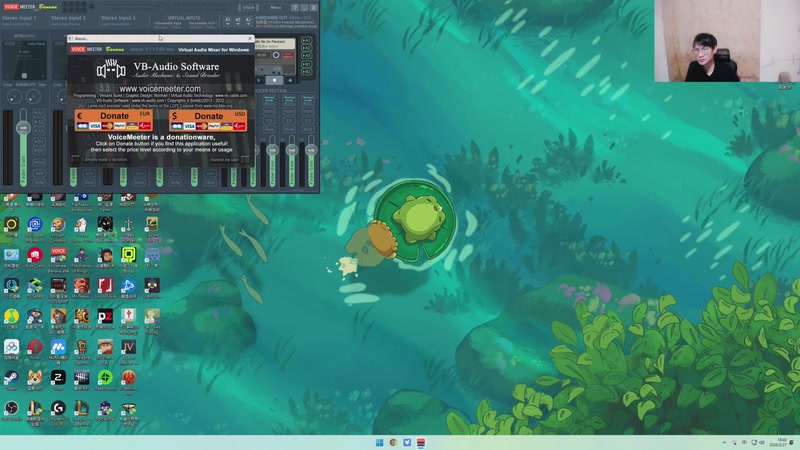800x450 pixels.
Task: Check the 'Remind me later' box
Action: coord(245,160)
